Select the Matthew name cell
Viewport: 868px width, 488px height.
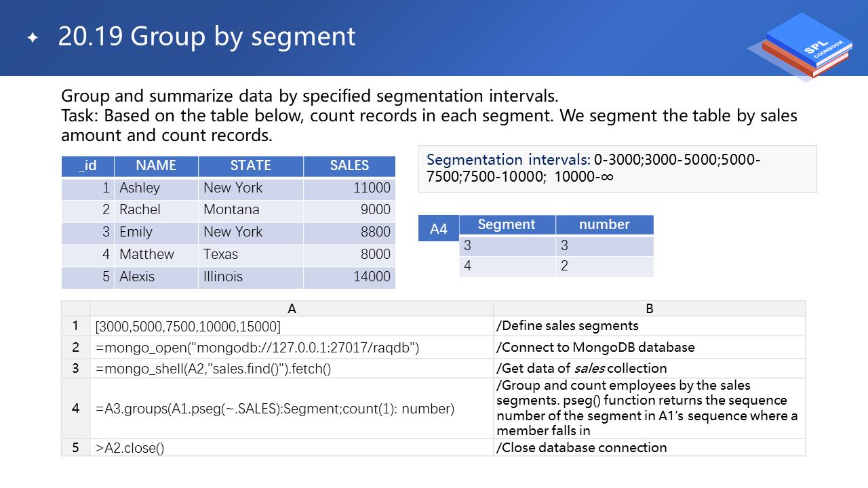pos(156,254)
